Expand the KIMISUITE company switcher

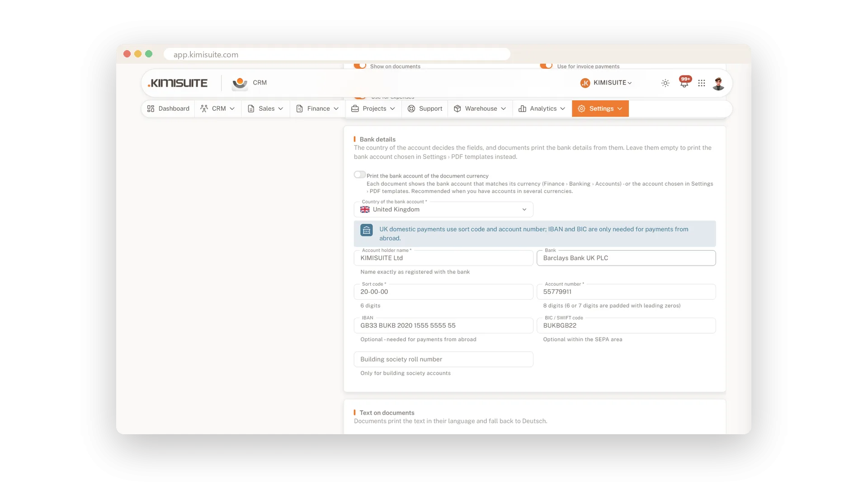click(606, 83)
